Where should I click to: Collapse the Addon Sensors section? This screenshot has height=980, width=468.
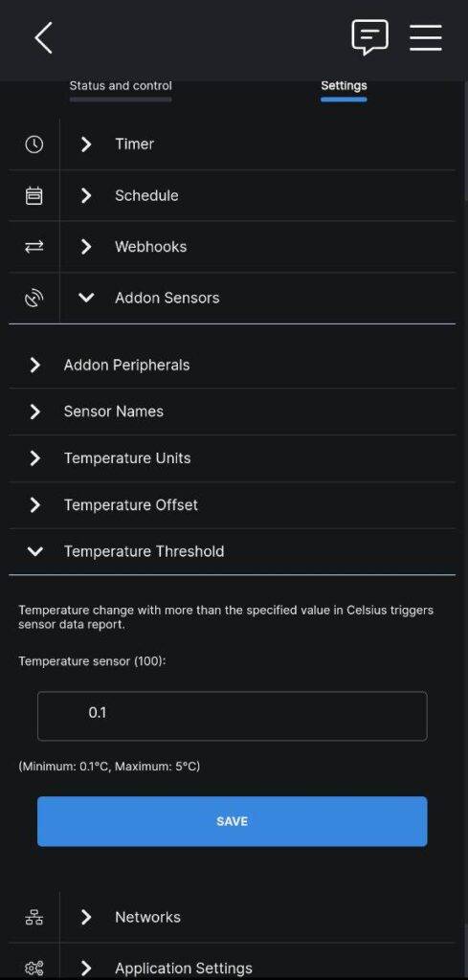point(257,299)
